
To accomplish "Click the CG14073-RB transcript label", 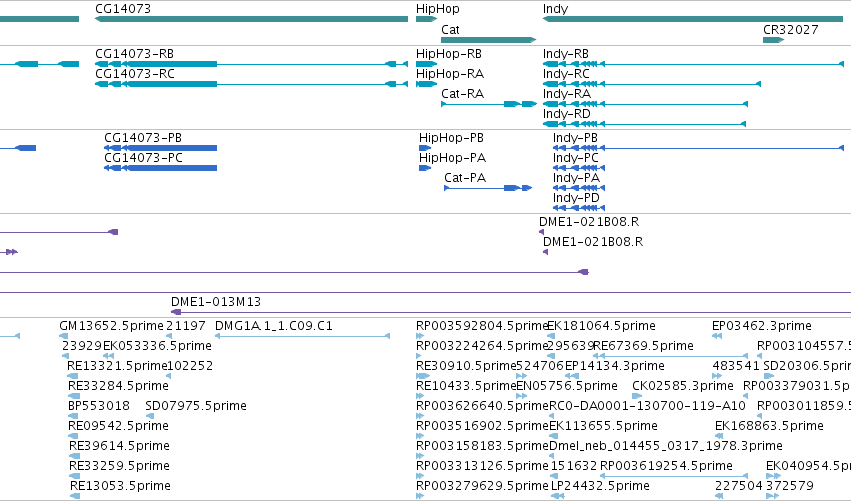I will (135, 54).
